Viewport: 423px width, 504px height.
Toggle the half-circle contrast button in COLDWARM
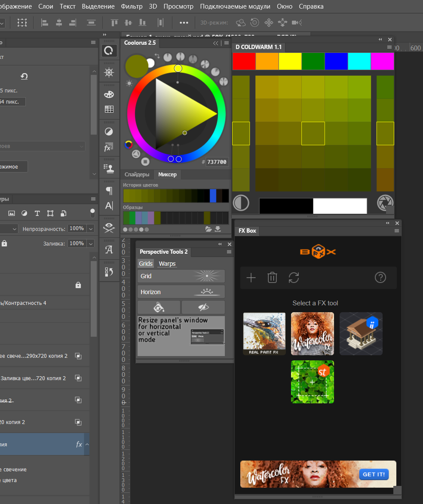pyautogui.click(x=241, y=203)
